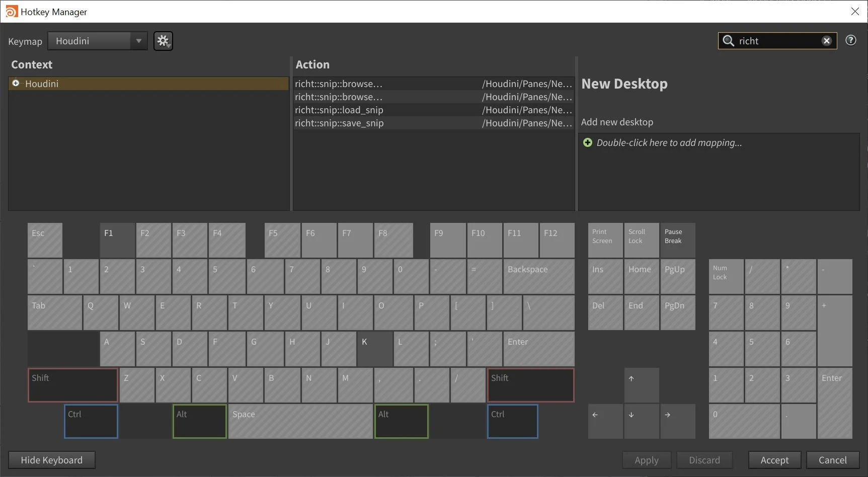The height and width of the screenshot is (477, 868).
Task: Click Hide Keyboard
Action: pos(51,459)
